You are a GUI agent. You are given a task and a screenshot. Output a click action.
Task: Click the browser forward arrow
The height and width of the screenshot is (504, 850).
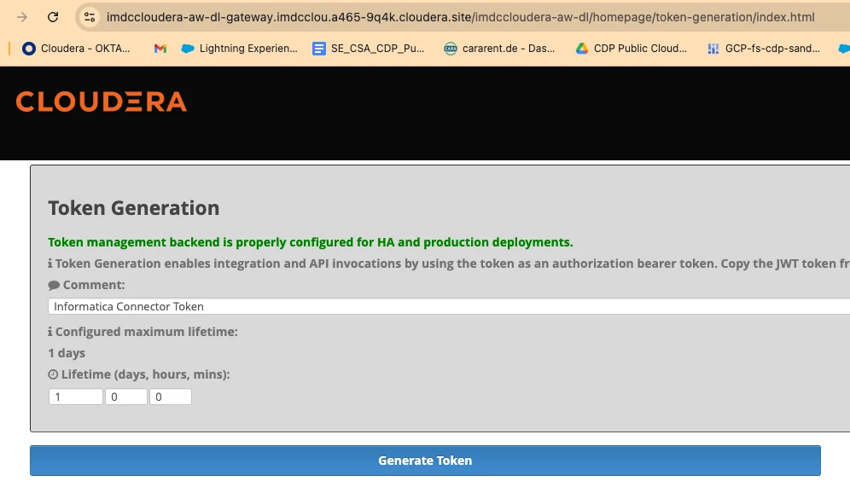click(22, 17)
